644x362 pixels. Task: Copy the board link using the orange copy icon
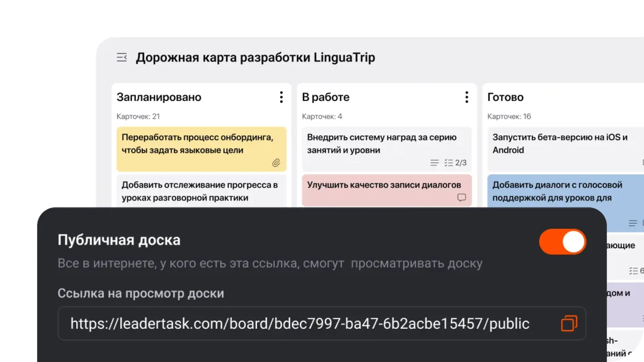pyautogui.click(x=568, y=323)
